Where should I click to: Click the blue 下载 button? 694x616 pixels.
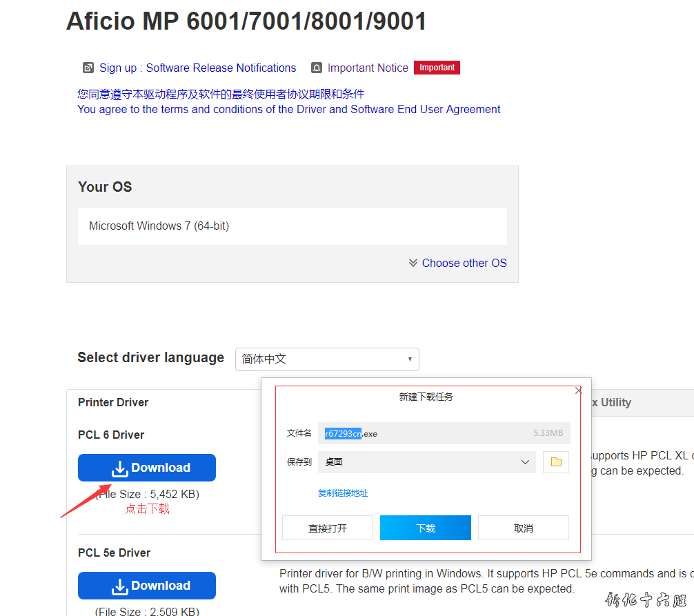point(426,528)
